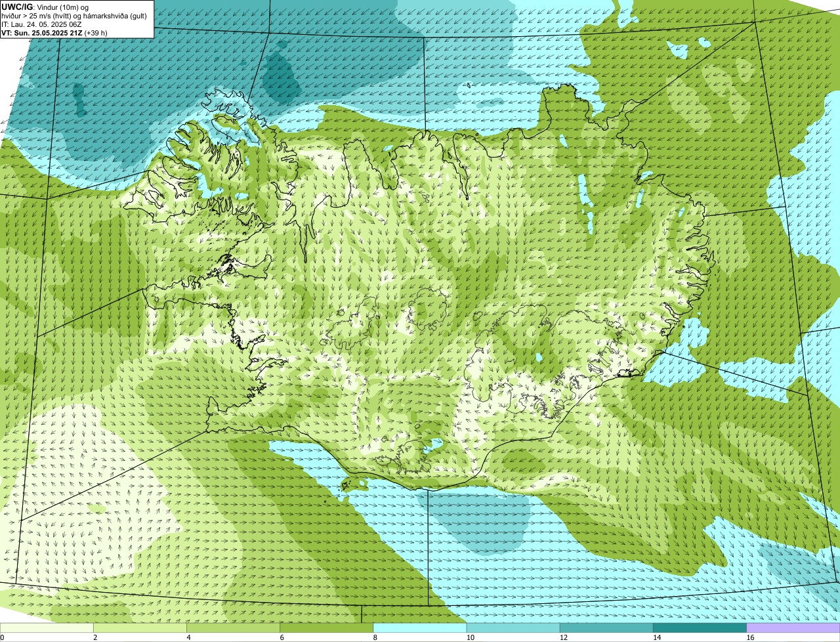Click the legend tick label "4"
This screenshot has height=642, width=840.
pyautogui.click(x=188, y=637)
